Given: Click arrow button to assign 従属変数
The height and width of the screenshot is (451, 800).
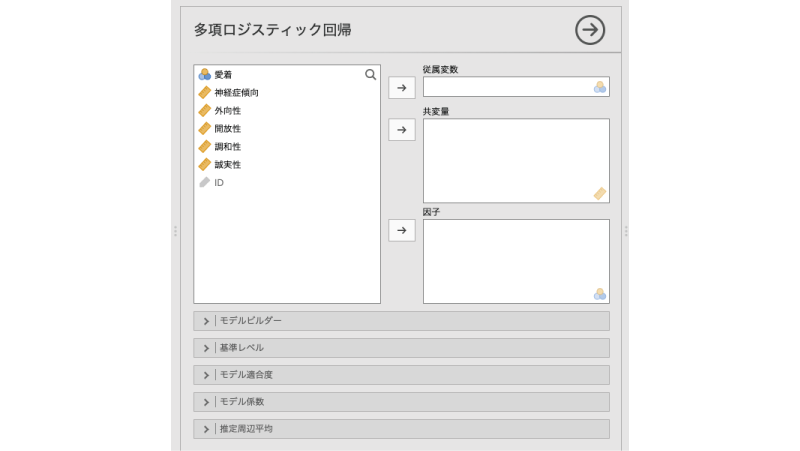Looking at the screenshot, I should (401, 88).
